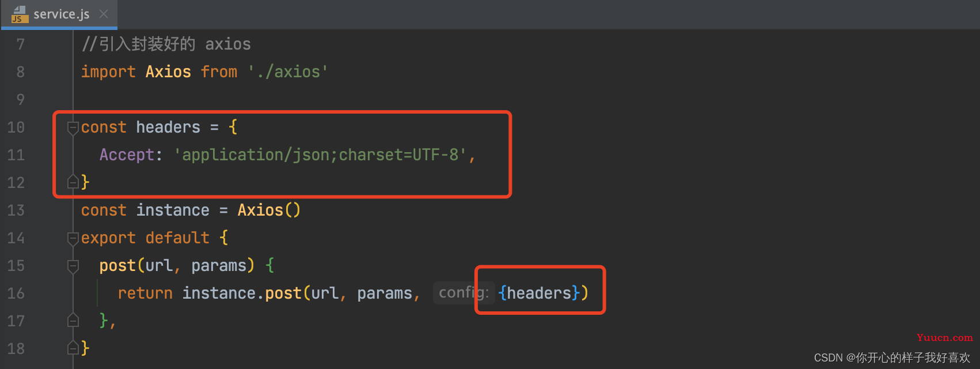Click the instance.post method call
Image resolution: width=980 pixels, height=369 pixels.
coord(242,293)
